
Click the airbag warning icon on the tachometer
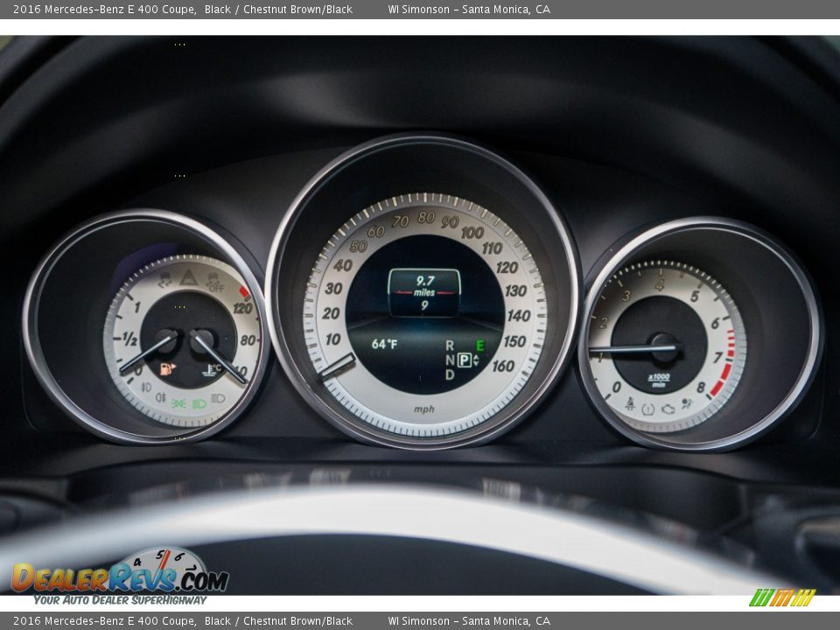click(686, 402)
